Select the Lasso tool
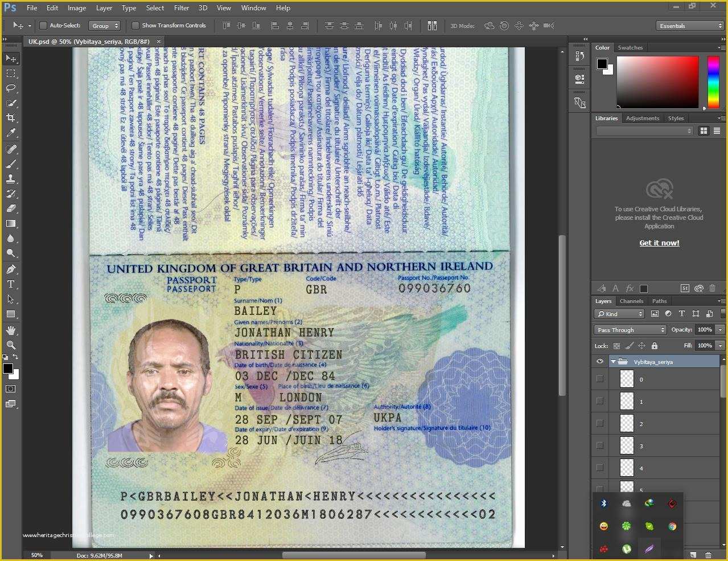 point(11,88)
